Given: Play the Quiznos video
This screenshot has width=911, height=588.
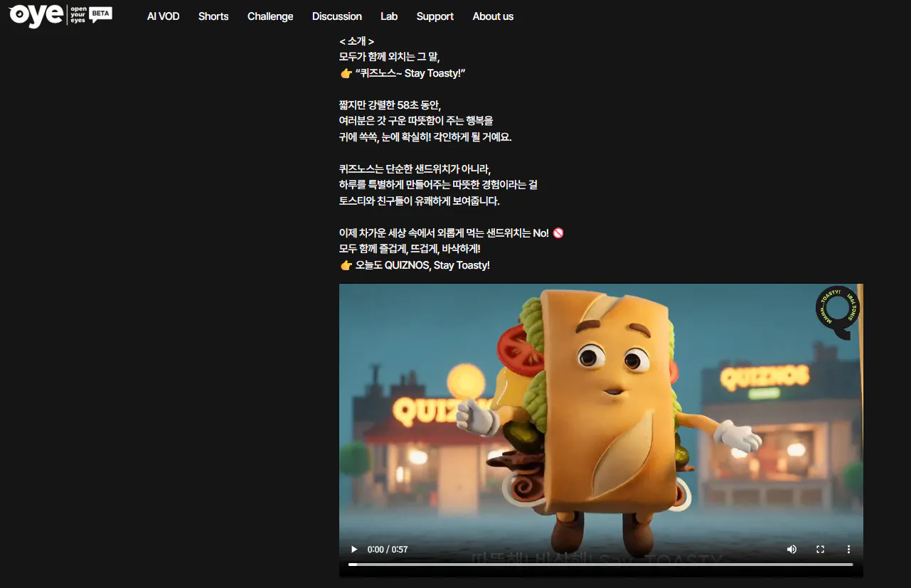Looking at the screenshot, I should 354,550.
